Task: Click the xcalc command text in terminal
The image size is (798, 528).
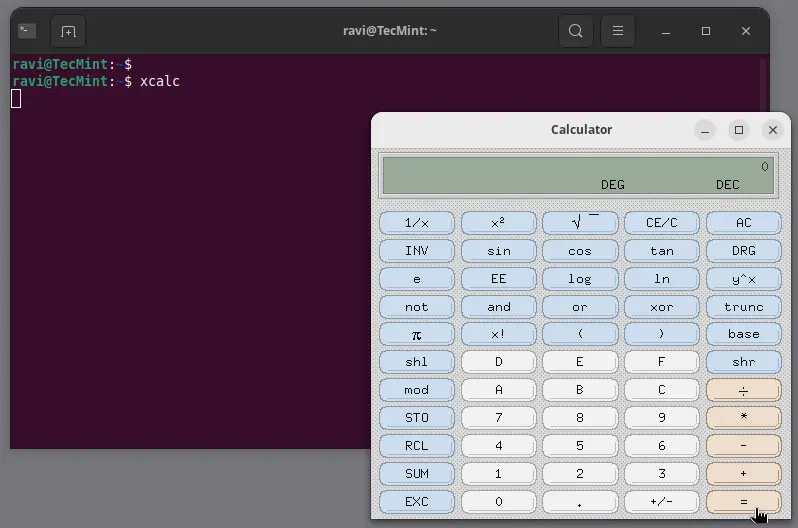Action: pyautogui.click(x=160, y=81)
